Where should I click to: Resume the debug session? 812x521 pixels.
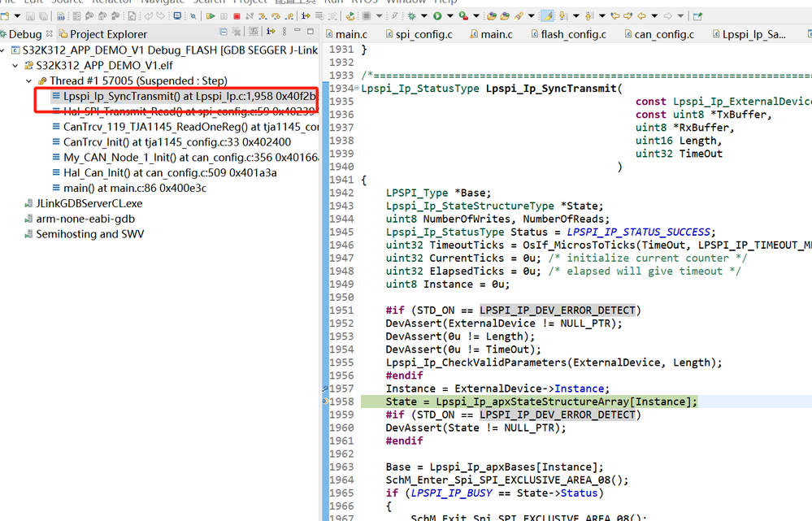click(211, 16)
